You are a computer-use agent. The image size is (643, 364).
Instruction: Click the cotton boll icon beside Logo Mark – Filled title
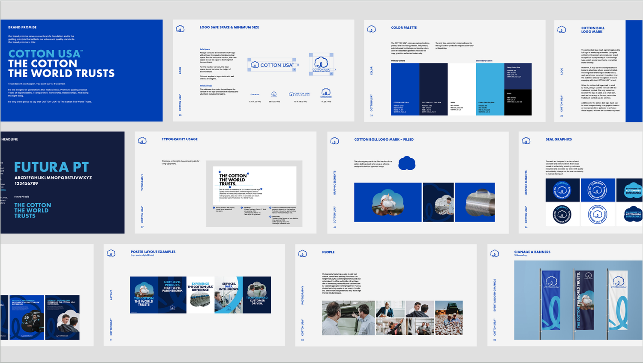[x=334, y=141]
